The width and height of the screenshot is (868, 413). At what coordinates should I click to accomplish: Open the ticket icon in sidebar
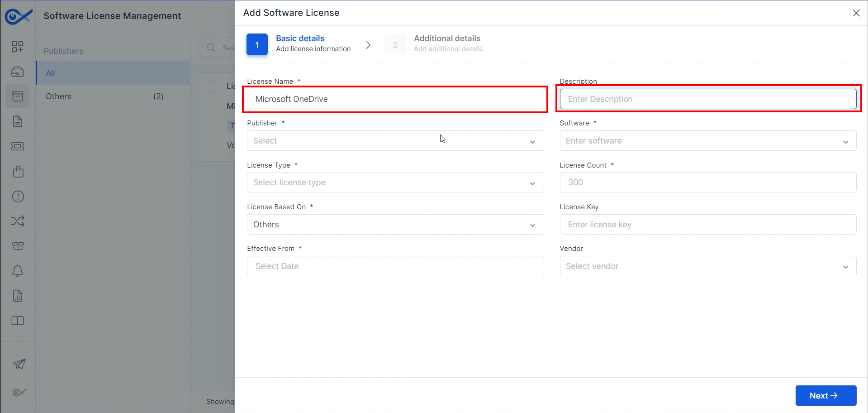pyautogui.click(x=18, y=146)
